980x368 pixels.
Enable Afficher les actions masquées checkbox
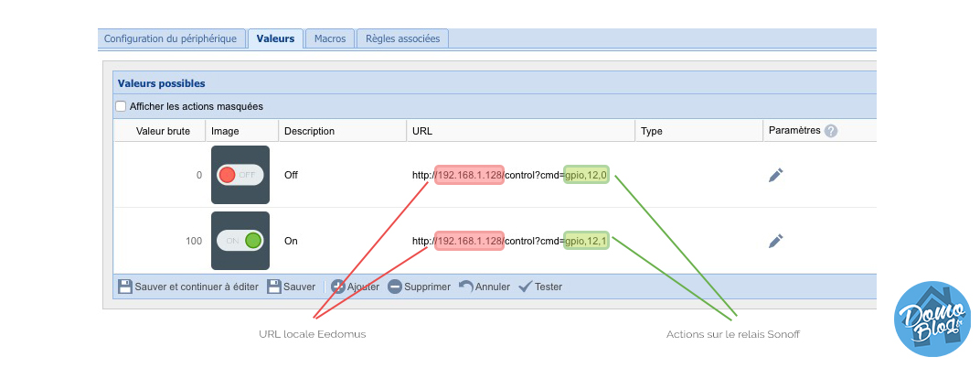[x=121, y=106]
